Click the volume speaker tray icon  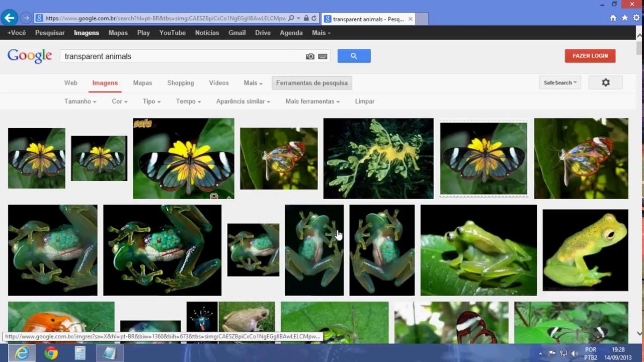[575, 353]
